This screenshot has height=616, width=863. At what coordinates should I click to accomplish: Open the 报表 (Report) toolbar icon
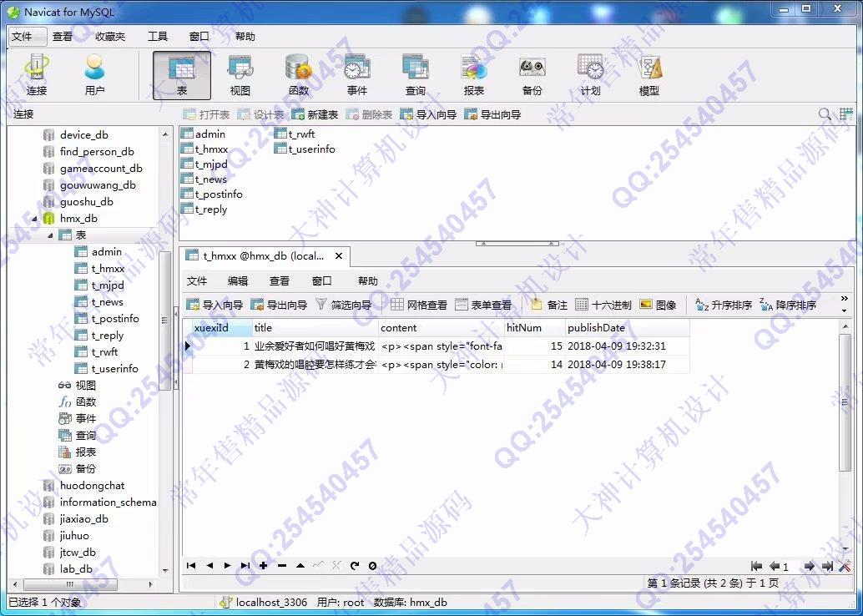coord(473,75)
